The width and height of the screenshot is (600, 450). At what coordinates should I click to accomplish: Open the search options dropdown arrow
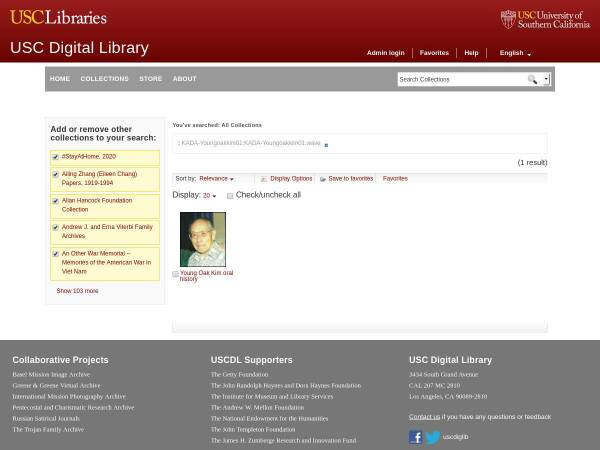(x=546, y=79)
